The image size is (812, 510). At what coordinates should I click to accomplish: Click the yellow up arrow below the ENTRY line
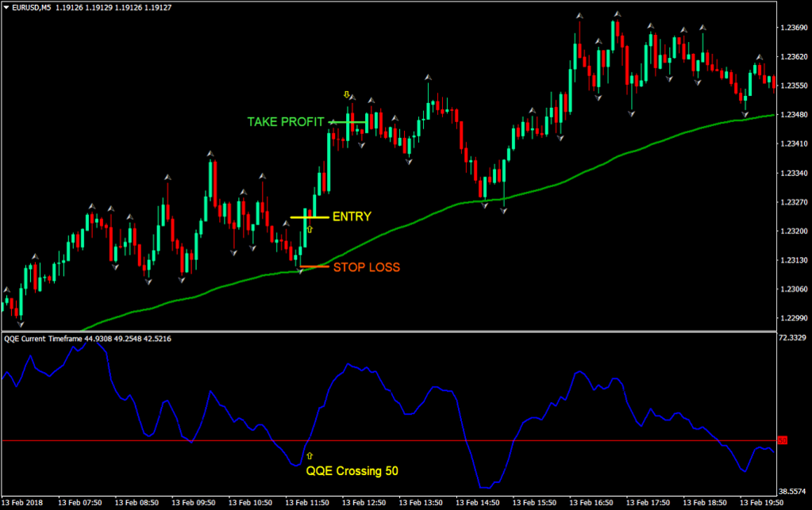310,229
